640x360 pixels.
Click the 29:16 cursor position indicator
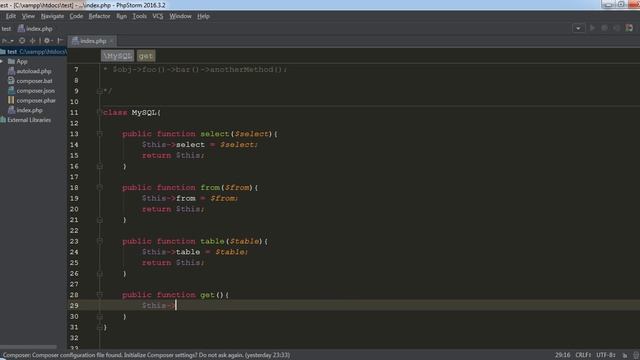[x=562, y=355]
